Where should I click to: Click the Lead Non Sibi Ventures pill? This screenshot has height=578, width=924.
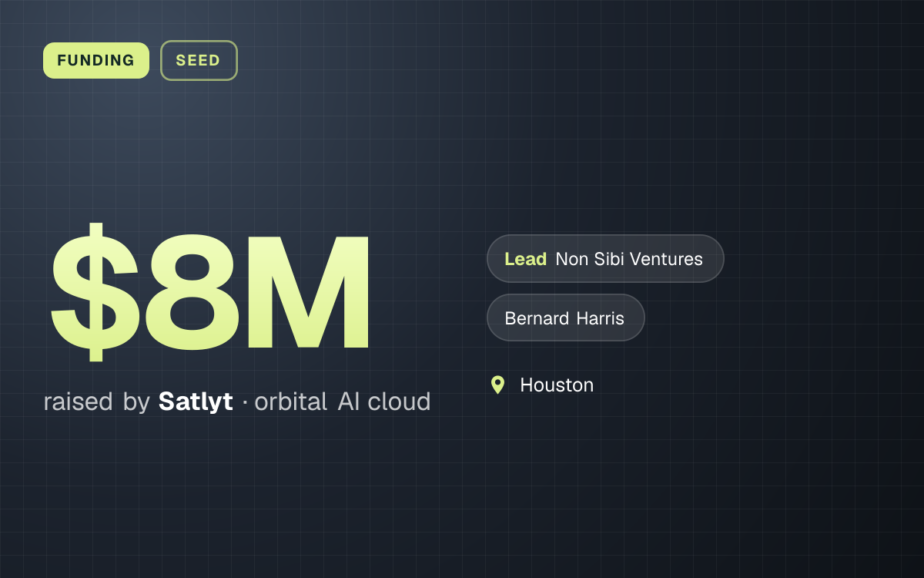click(605, 259)
